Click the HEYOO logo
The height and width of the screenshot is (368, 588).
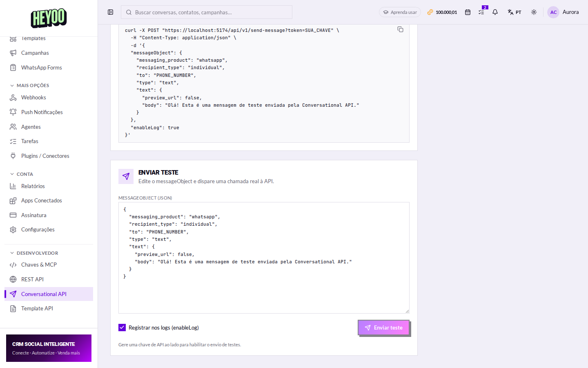49,18
